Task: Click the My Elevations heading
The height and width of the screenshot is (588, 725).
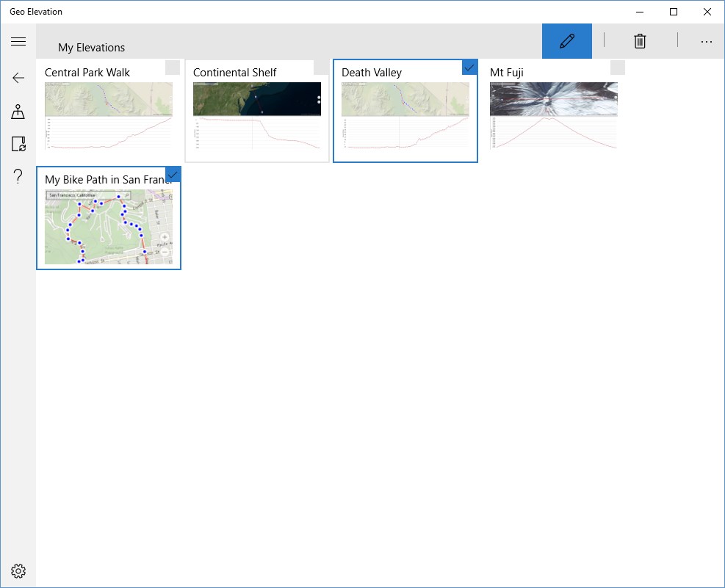Action: point(91,47)
